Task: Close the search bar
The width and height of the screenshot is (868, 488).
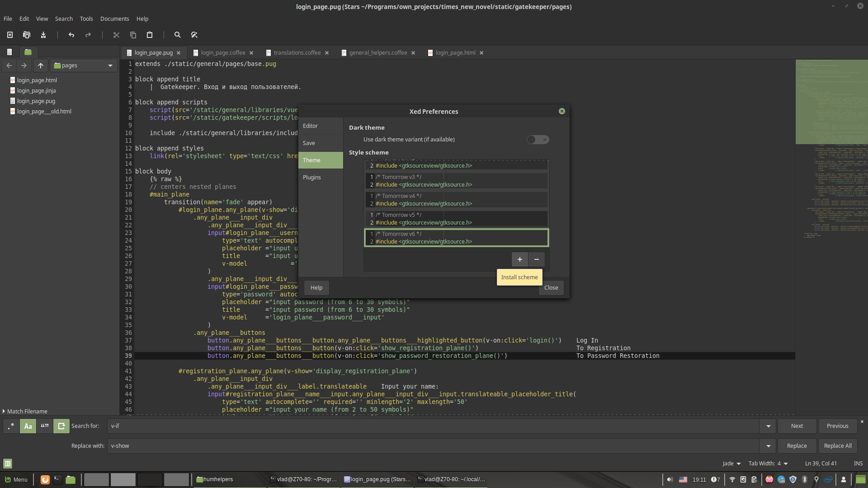Action: (862, 422)
